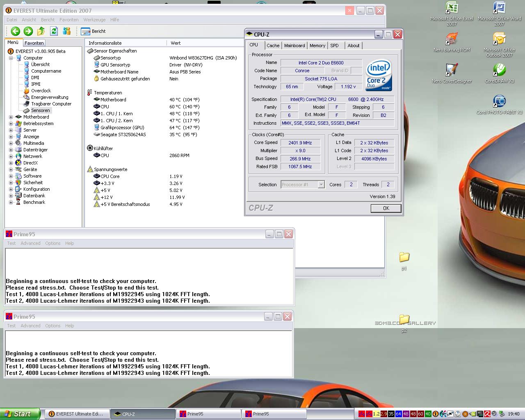525x420 pixels.
Task: Open Nero CoverDesigner desktop shortcut
Action: 452,73
